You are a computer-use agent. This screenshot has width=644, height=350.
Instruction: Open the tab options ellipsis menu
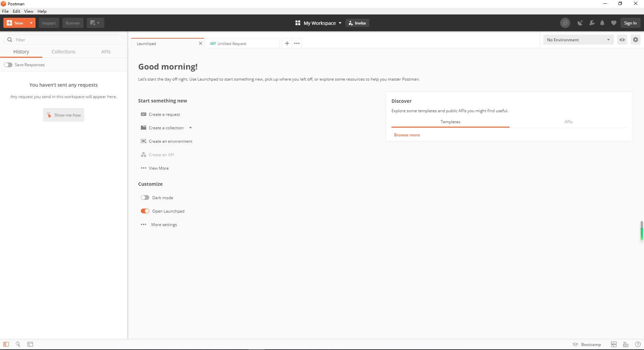[297, 43]
